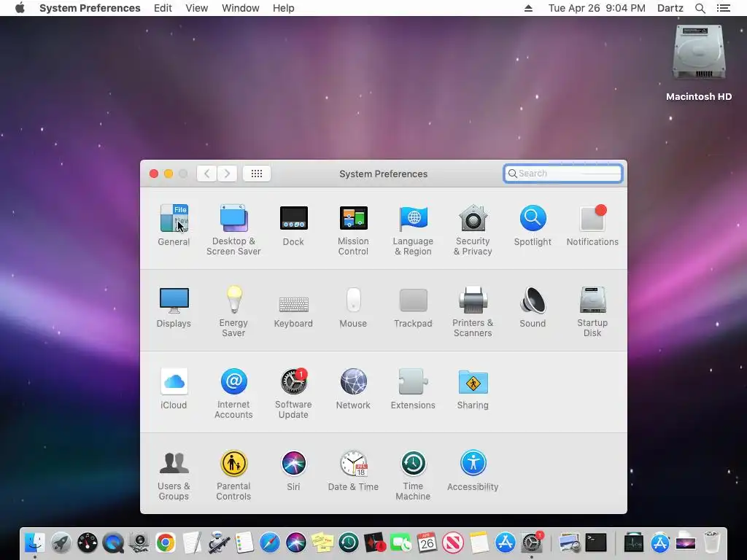Launch Safari from the Dock
Image resolution: width=747 pixels, height=560 pixels.
270,542
